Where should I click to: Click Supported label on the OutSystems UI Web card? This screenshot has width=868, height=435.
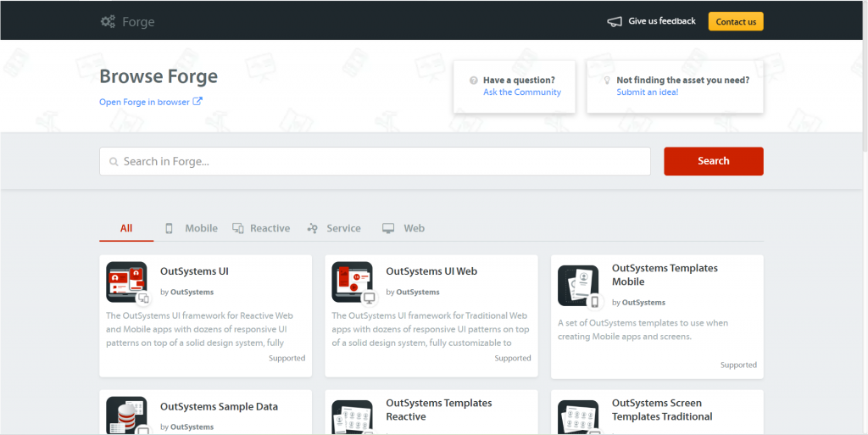(x=513, y=358)
